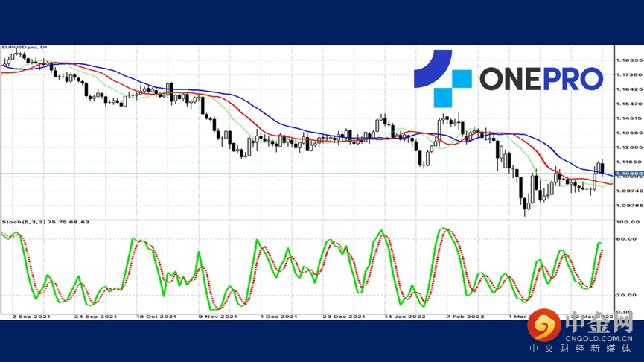Click the 23 Dec 2021 date label
Screen dimensions: 644x362
pos(344,317)
